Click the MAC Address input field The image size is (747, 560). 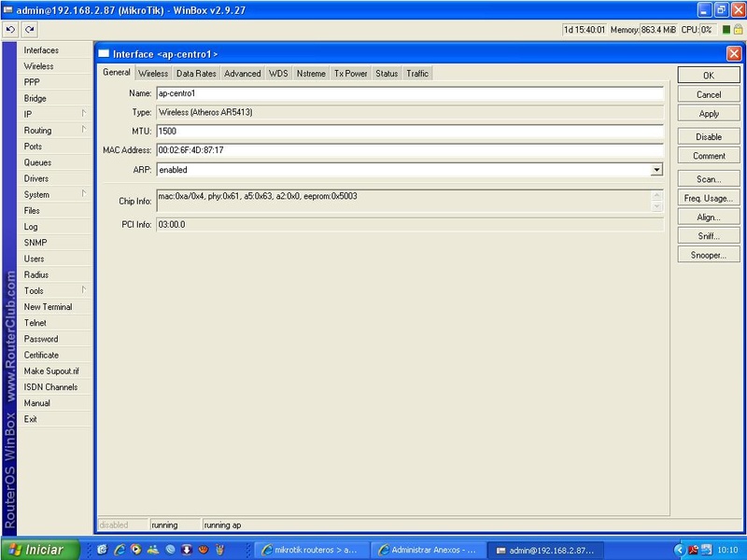coord(410,150)
